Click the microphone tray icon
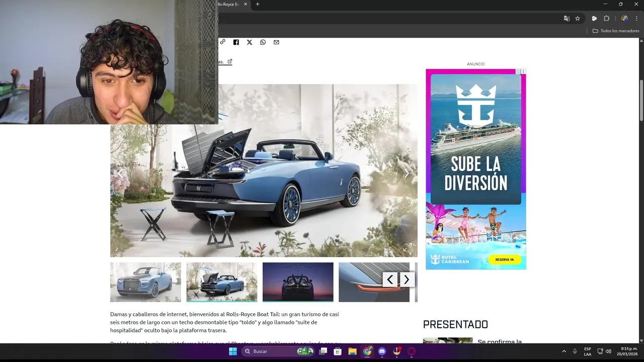 coord(575,351)
